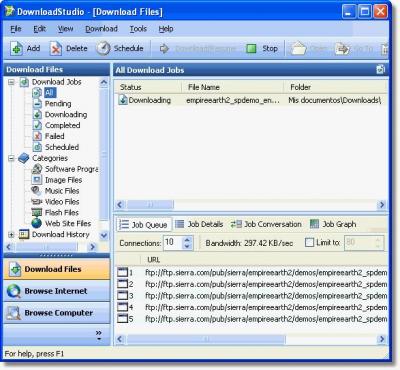Select Video Files category

(62, 202)
